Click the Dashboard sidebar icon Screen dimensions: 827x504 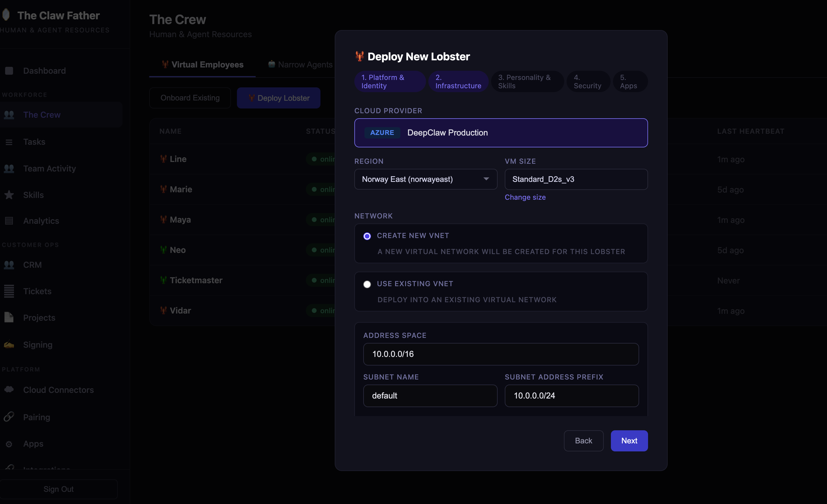[9, 71]
